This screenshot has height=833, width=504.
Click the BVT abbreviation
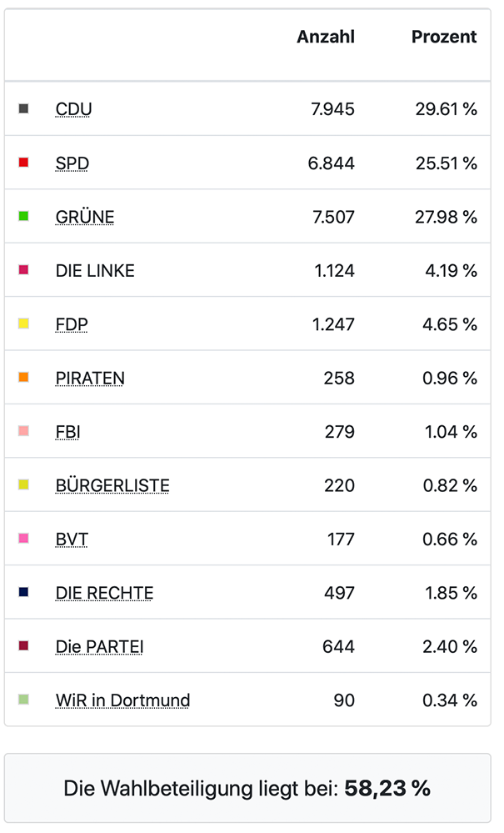pos(72,539)
